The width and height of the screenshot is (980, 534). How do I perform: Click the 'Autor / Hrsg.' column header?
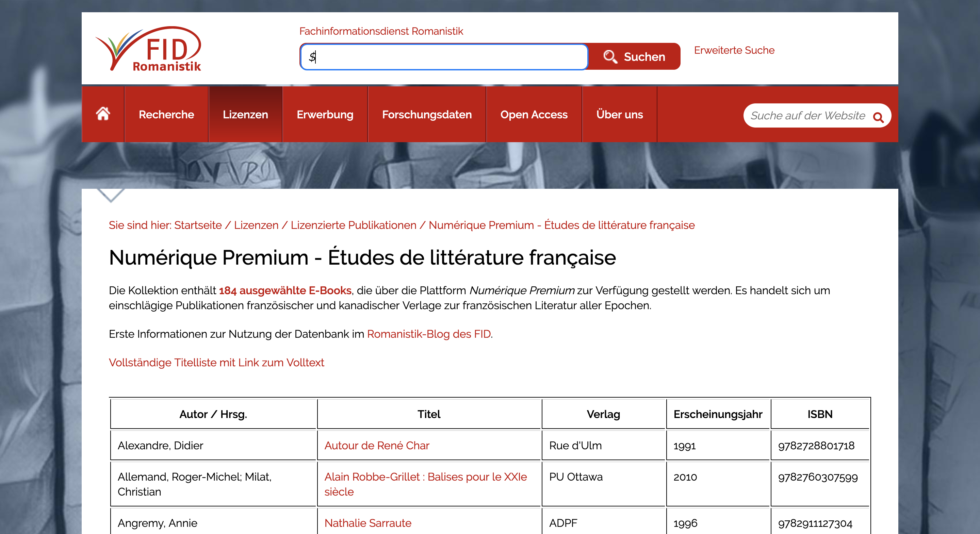click(x=213, y=414)
